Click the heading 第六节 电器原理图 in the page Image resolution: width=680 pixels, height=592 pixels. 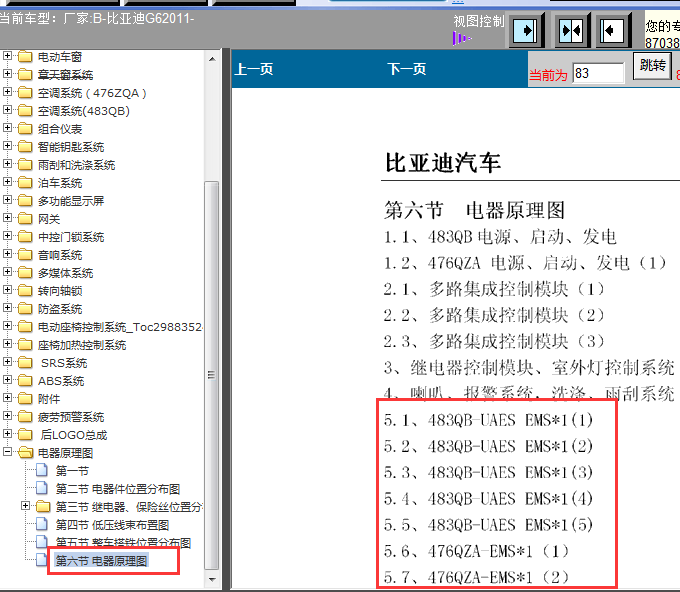click(x=474, y=210)
